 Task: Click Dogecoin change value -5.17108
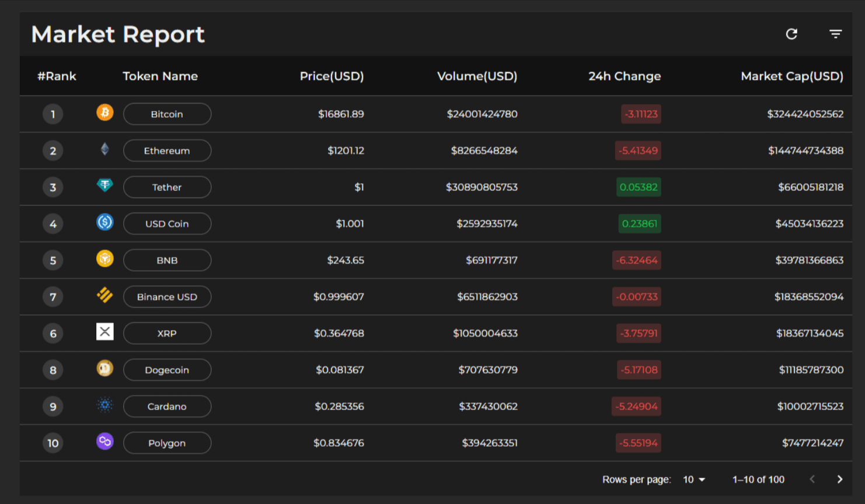click(639, 370)
